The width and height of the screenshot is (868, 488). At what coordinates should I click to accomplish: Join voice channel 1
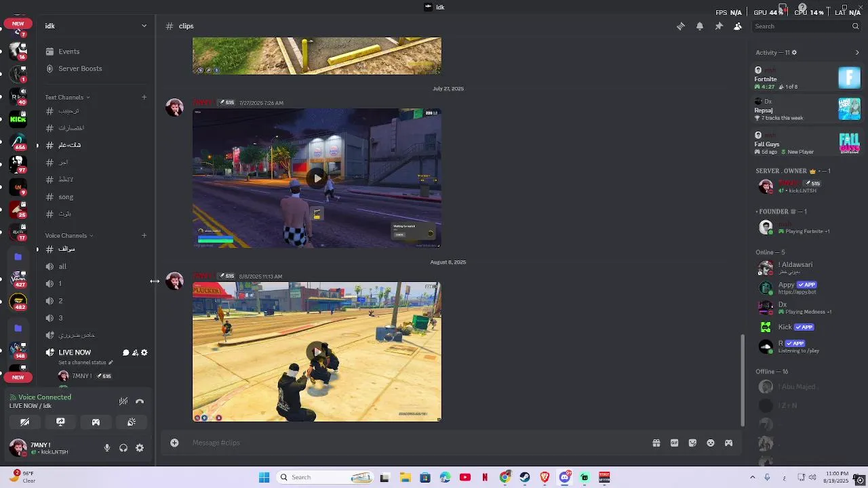(95, 284)
